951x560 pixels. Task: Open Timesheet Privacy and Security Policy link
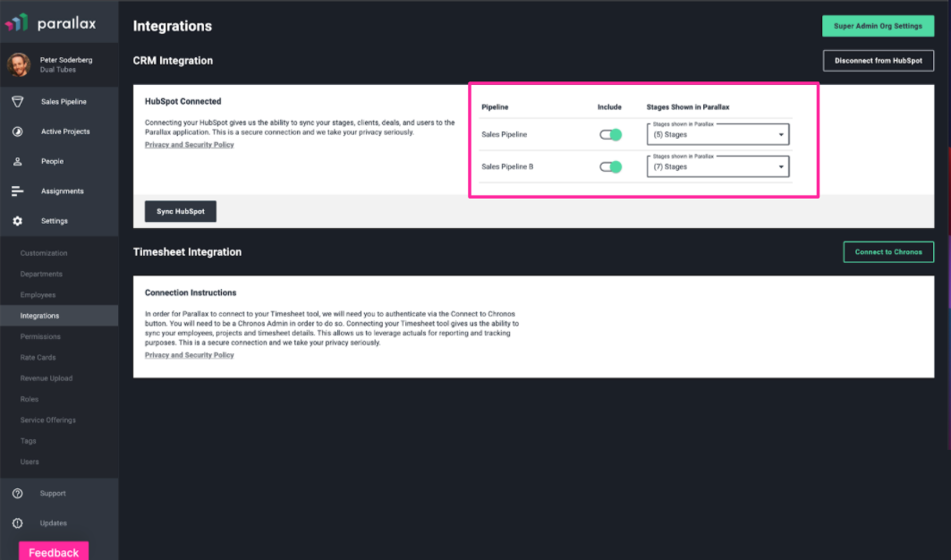coord(190,355)
